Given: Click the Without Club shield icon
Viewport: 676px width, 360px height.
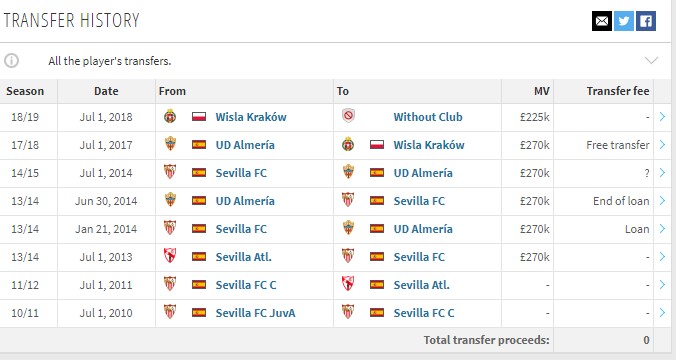Looking at the screenshot, I should [x=348, y=116].
